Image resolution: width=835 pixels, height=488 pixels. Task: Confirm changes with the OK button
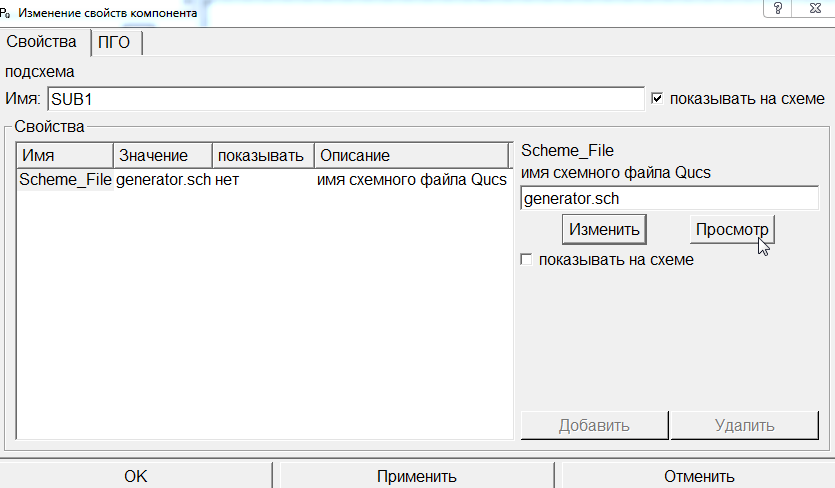pyautogui.click(x=136, y=476)
